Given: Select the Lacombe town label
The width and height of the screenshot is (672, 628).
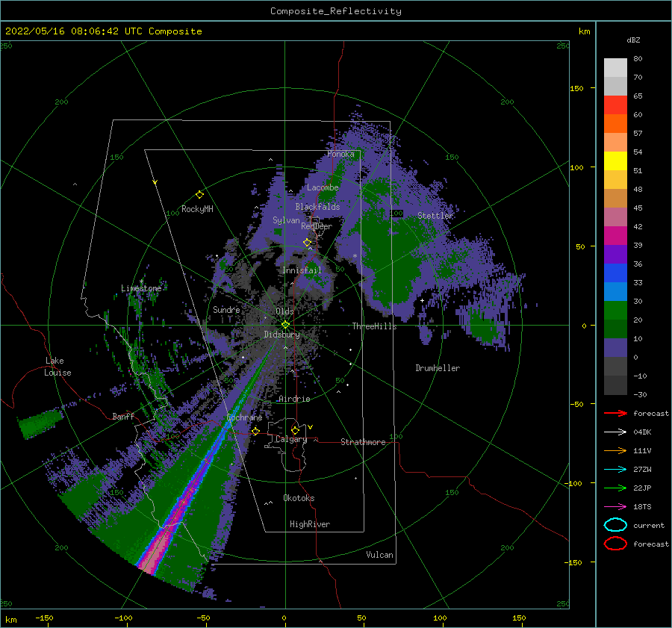Looking at the screenshot, I should click(323, 187).
